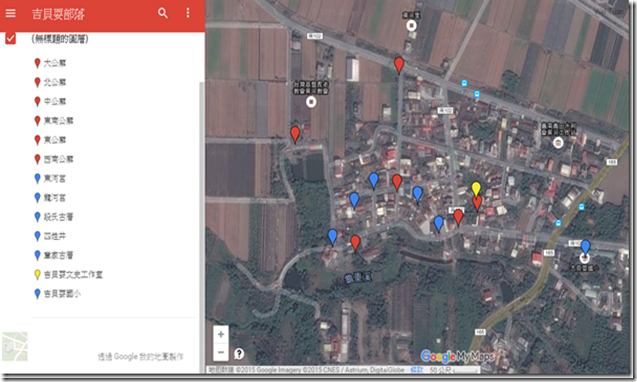Open the blue 條款 link in the map footer

coord(416,370)
